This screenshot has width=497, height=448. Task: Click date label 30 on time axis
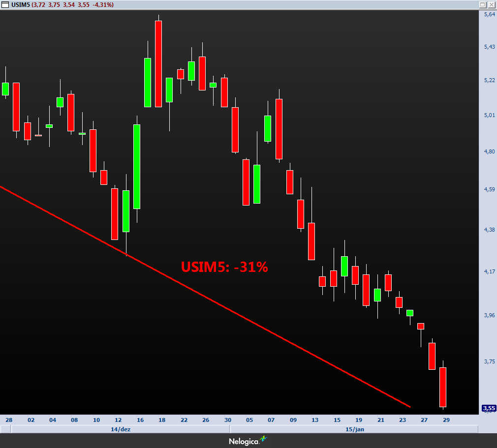[x=227, y=420]
